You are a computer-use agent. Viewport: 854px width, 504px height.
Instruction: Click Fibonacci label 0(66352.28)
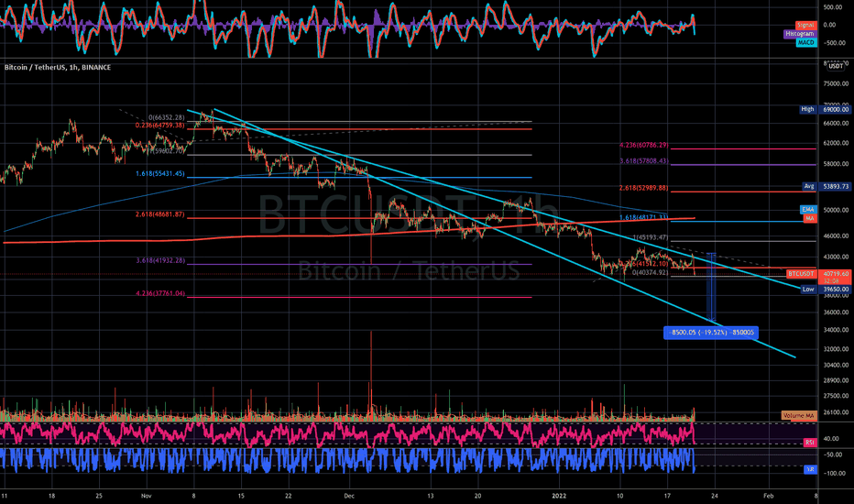coord(166,117)
